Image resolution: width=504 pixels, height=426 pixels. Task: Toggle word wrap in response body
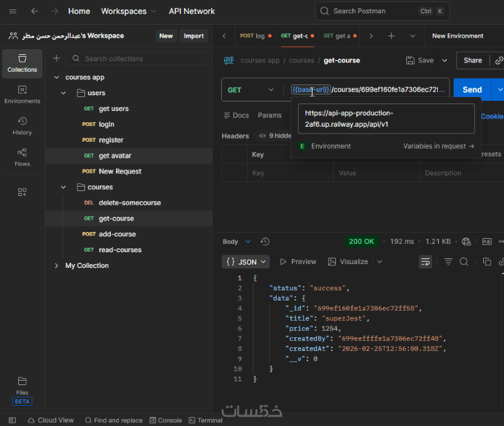click(426, 262)
